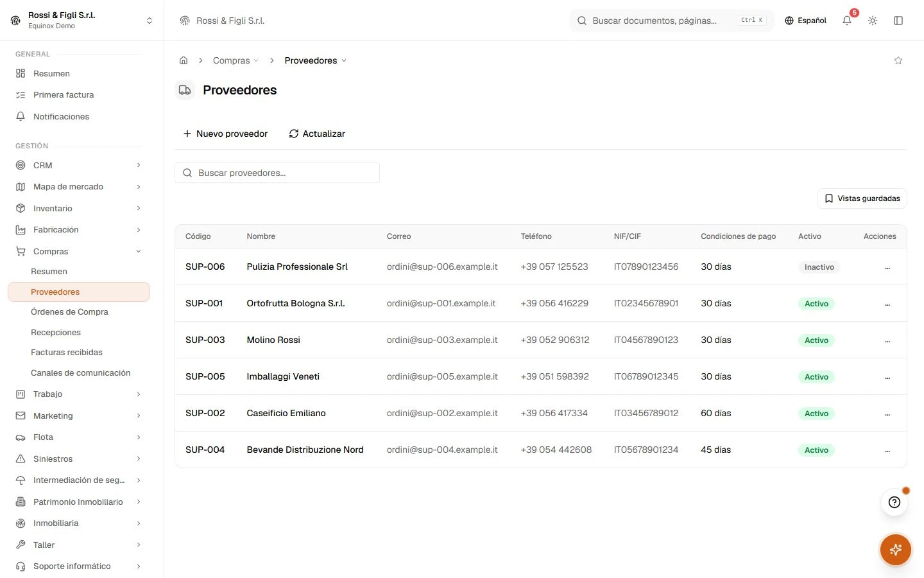Viewport: 924px width, 578px height.
Task: Open Vistas guardadas saved views
Action: 862,198
